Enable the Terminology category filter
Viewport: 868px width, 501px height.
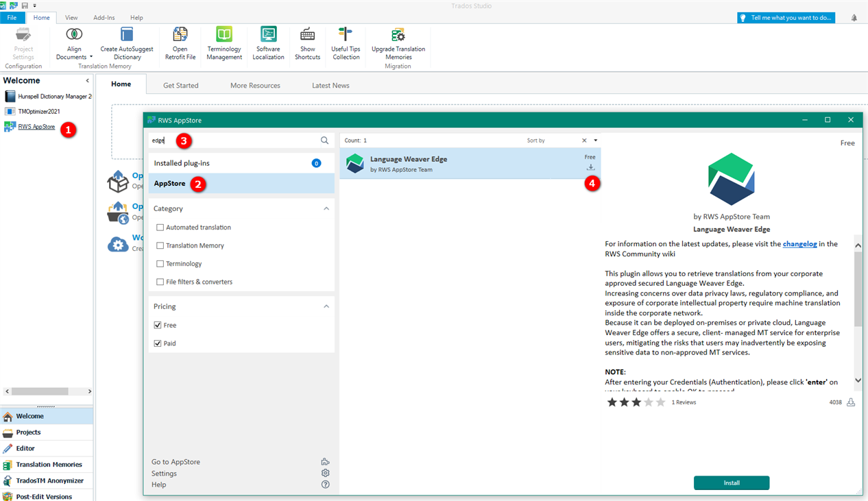click(159, 263)
